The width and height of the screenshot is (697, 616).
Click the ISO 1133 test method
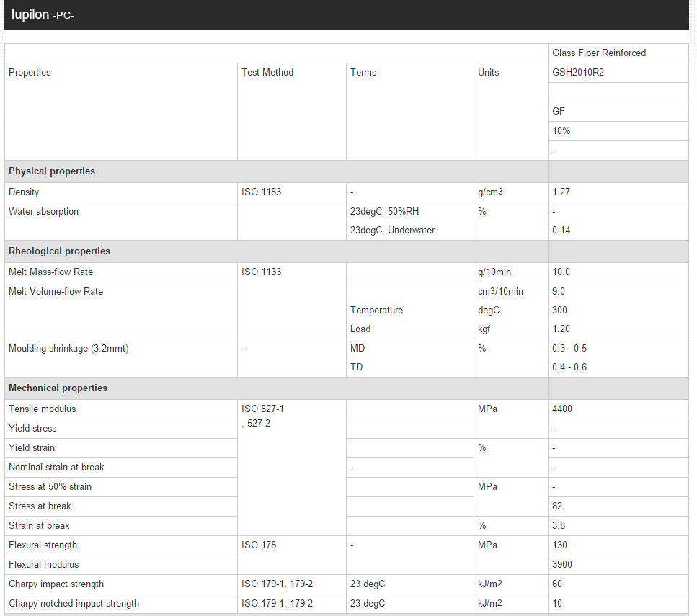262,272
